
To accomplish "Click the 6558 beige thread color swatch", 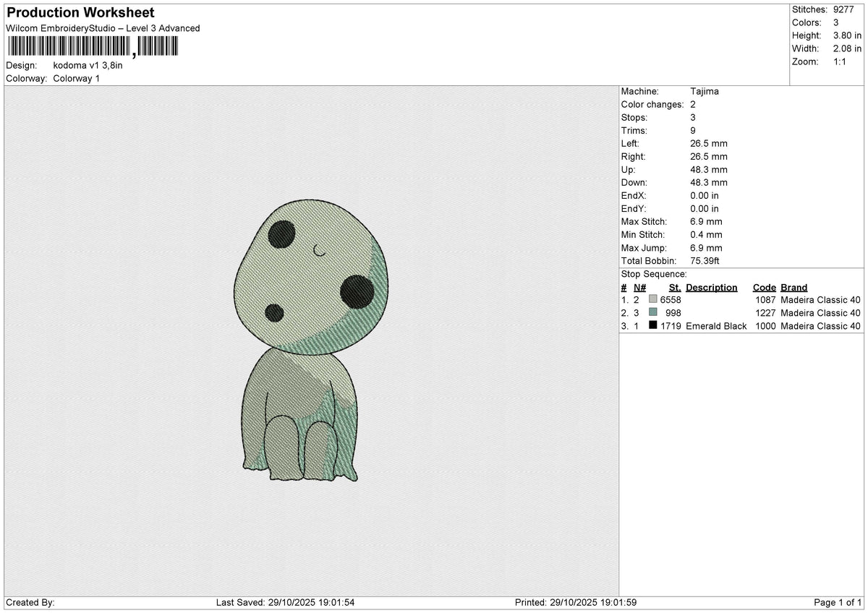I will 653,299.
